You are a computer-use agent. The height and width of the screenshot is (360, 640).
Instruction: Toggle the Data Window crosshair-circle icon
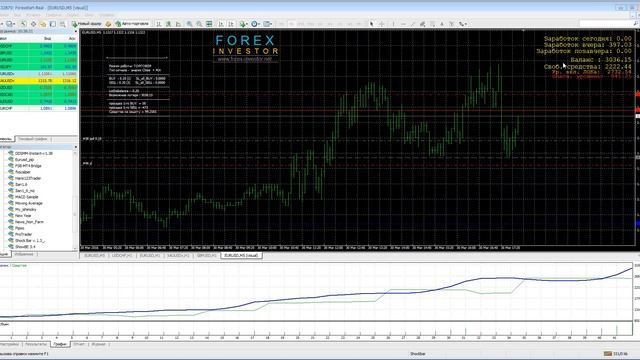coord(33,24)
